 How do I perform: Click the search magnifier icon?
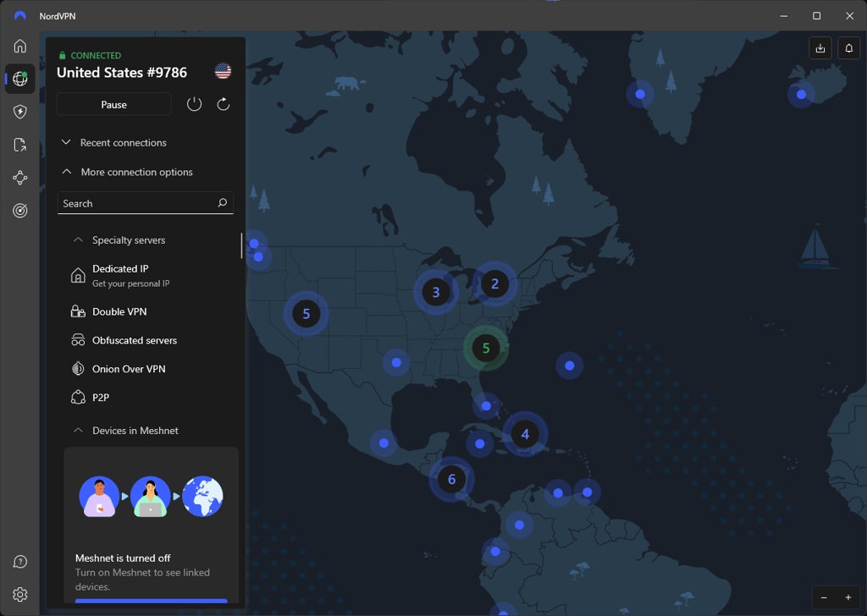pyautogui.click(x=223, y=203)
